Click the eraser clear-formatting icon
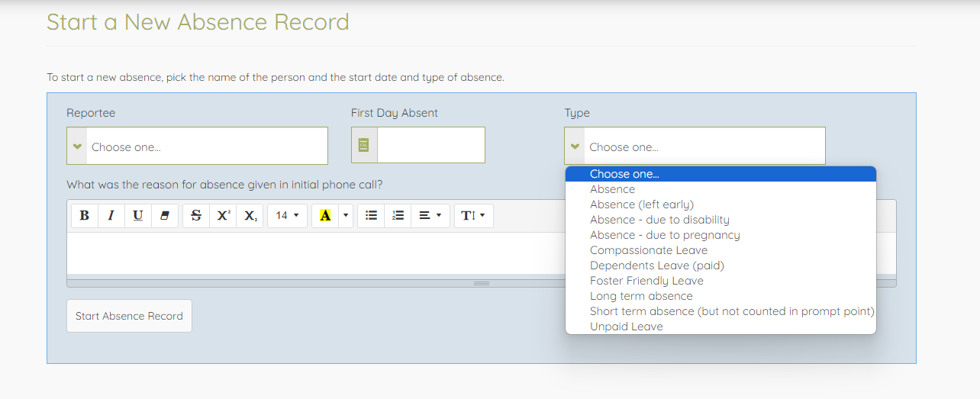This screenshot has height=399, width=980. 164,216
